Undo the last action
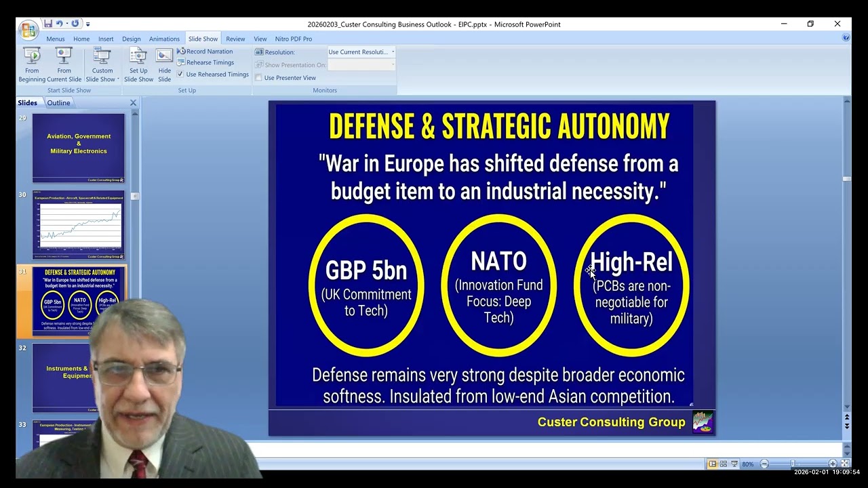This screenshot has height=488, width=868. tap(59, 24)
